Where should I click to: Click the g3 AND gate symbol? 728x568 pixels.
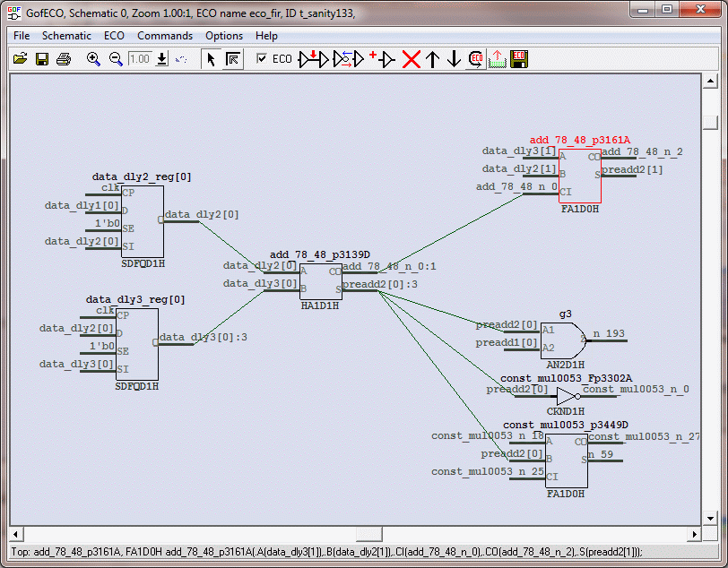(x=562, y=339)
